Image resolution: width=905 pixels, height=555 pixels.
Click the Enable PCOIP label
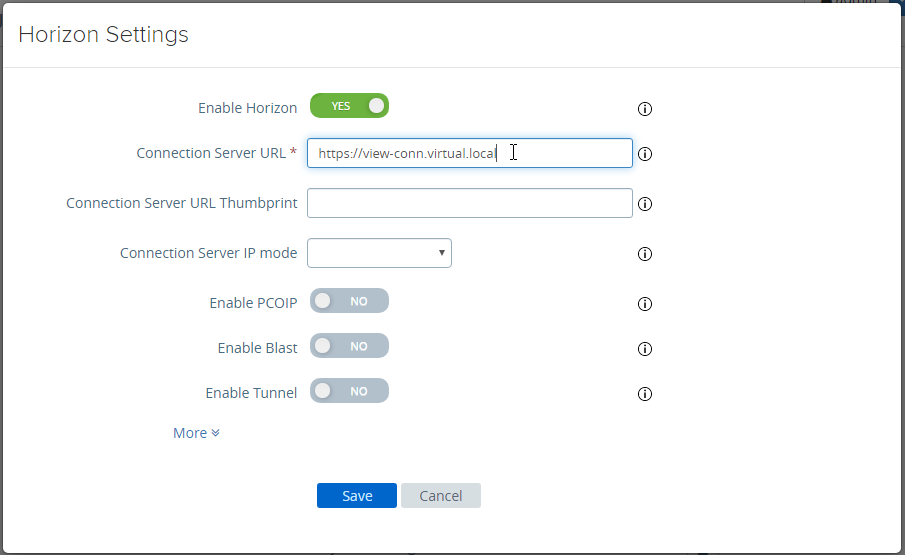click(x=253, y=303)
